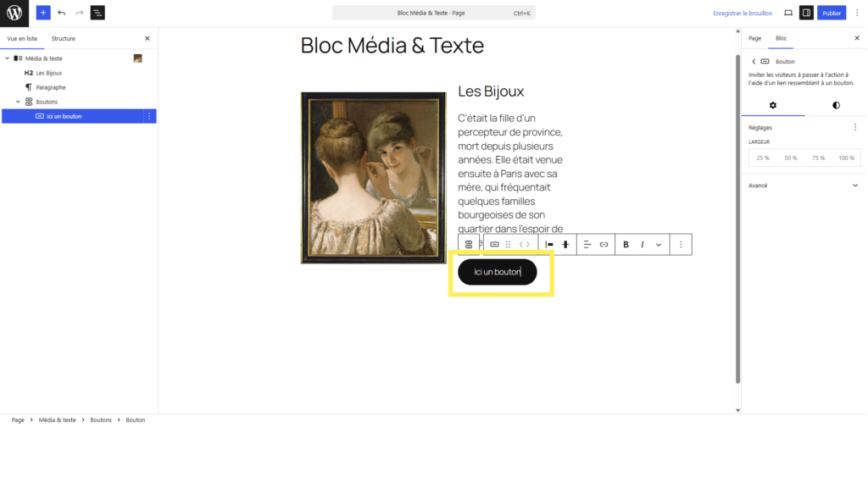Open more formatting options chevron
Screen dimensions: 868x488
(658, 245)
